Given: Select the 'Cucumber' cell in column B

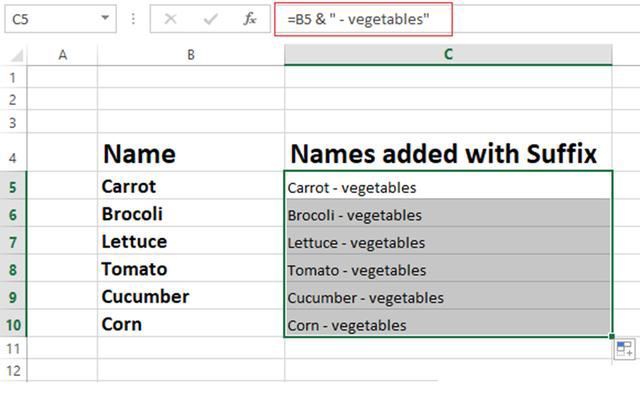Looking at the screenshot, I should click(x=191, y=296).
